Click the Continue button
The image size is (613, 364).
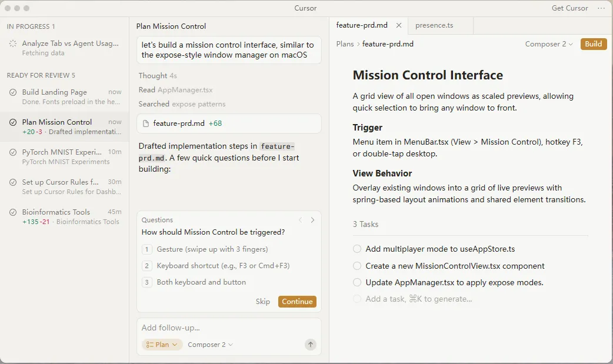point(297,302)
